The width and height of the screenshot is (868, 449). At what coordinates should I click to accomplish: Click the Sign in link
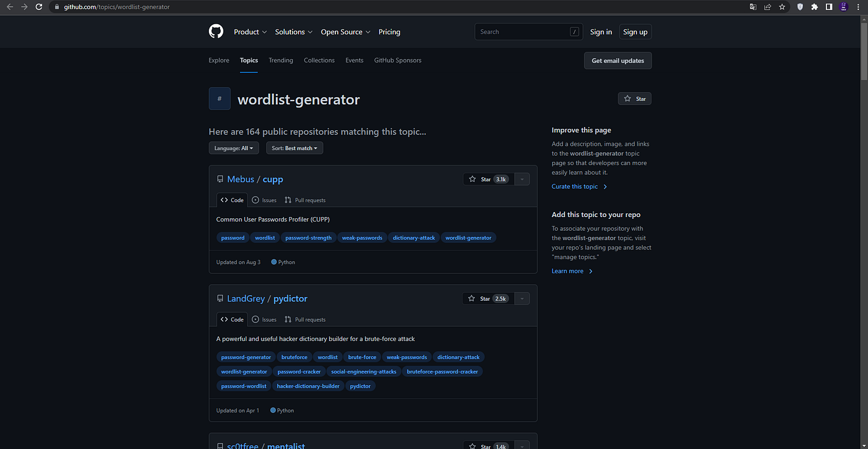point(601,32)
